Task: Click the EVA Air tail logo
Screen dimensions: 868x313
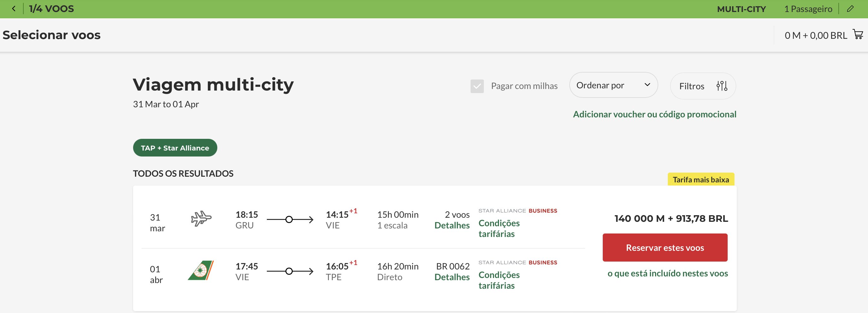Action: (x=201, y=270)
